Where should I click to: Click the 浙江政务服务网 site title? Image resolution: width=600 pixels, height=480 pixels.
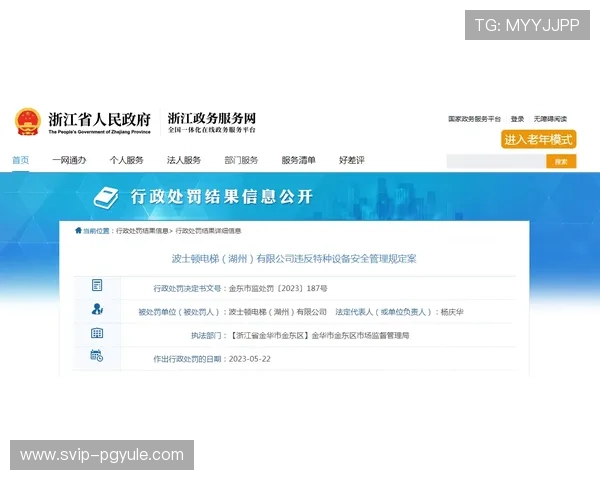click(x=212, y=118)
